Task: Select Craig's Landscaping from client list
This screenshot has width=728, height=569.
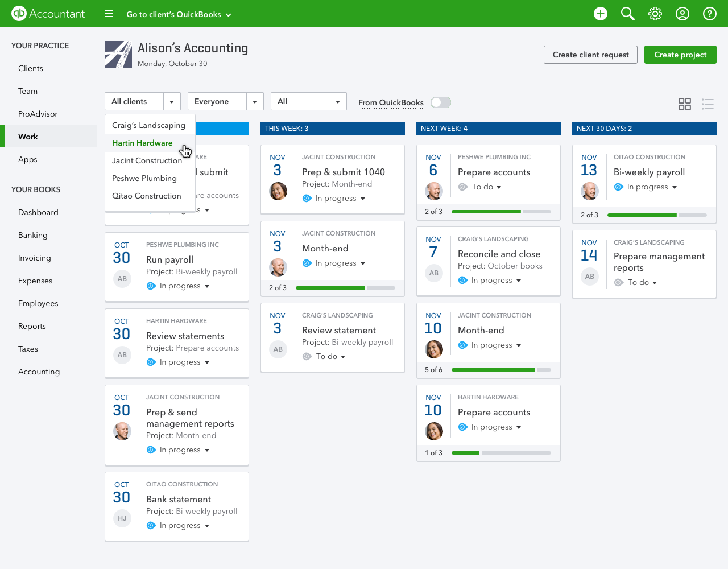Action: coord(150,125)
